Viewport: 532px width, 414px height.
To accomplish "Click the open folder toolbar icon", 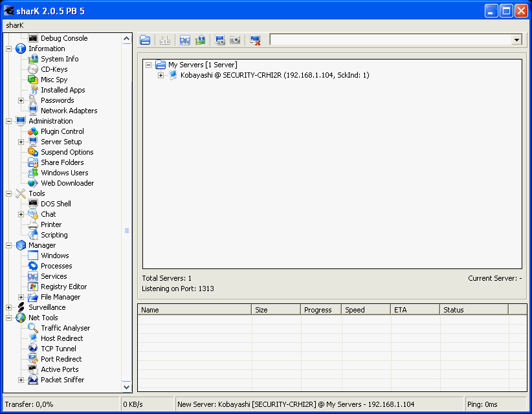I will [145, 39].
